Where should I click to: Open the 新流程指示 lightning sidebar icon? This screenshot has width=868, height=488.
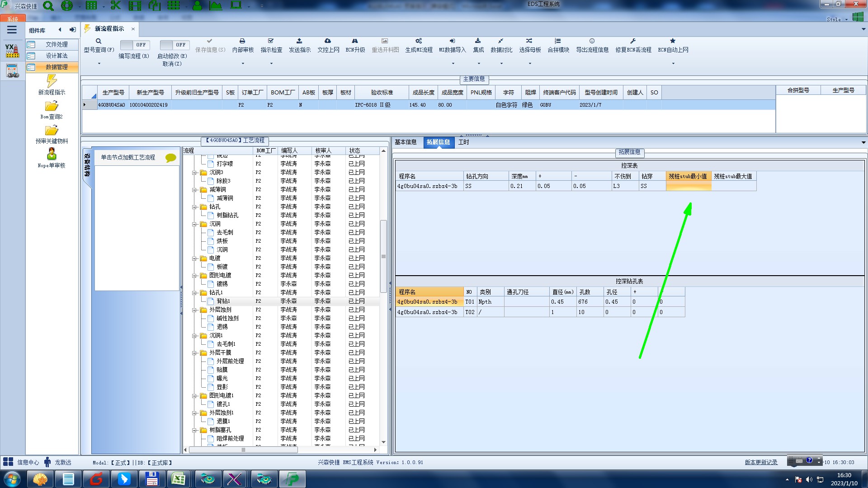click(52, 81)
